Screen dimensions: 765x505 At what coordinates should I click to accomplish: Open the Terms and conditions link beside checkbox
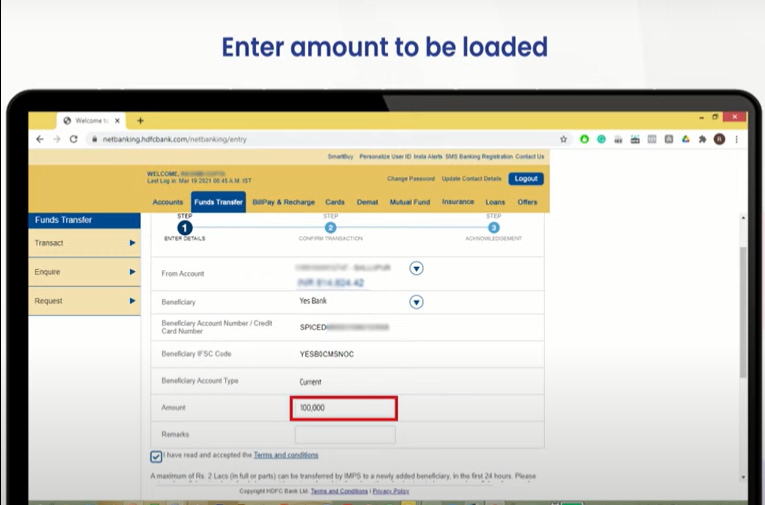(x=286, y=455)
